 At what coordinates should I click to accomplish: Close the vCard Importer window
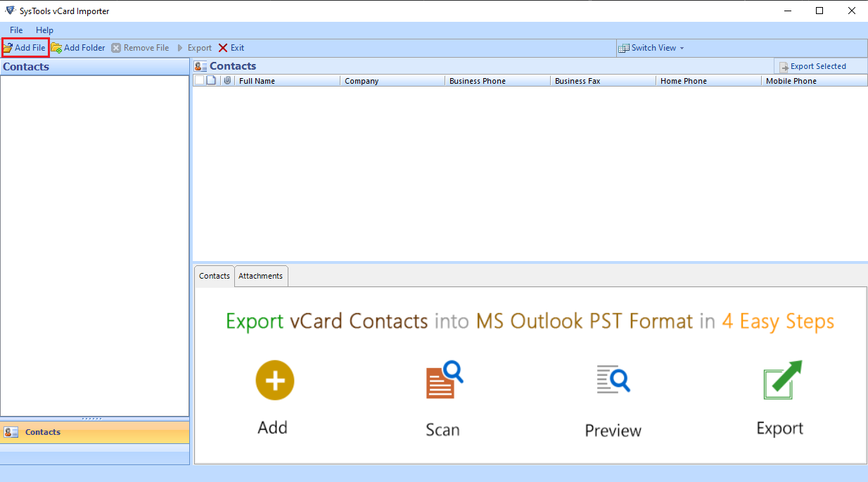(x=852, y=11)
